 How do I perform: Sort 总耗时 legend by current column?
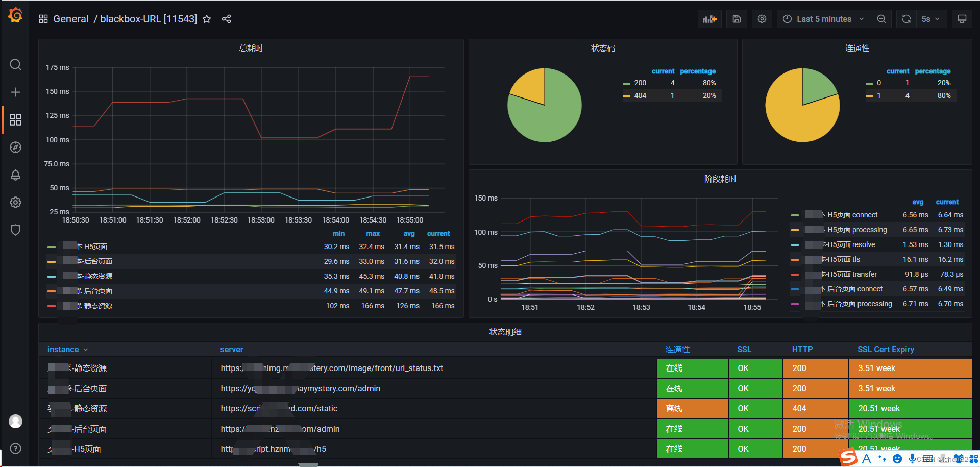438,234
